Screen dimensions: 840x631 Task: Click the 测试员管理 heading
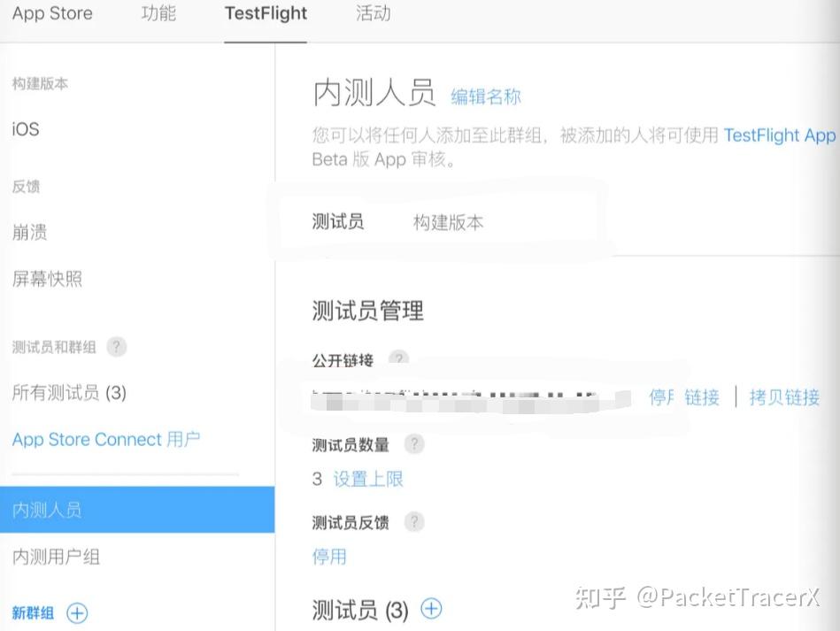pos(368,311)
